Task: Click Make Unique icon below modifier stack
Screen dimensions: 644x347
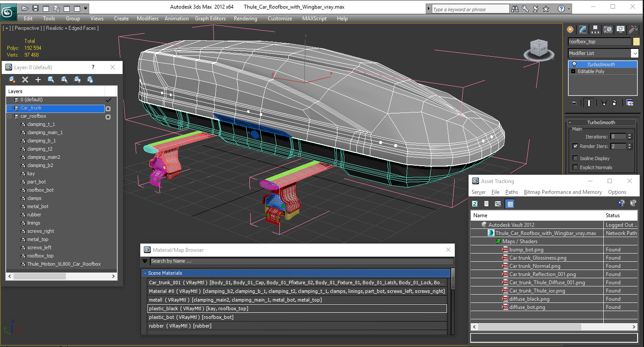Action: [603, 103]
